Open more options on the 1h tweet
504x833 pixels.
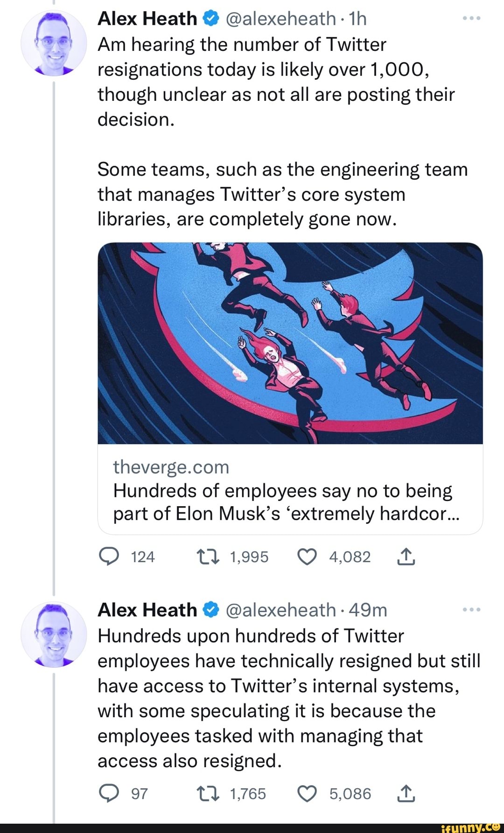coord(471,19)
